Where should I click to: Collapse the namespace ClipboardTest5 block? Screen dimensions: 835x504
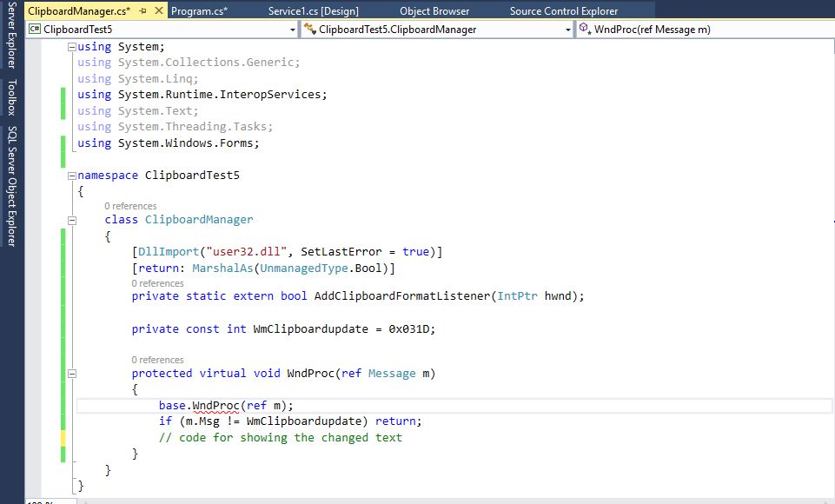(72, 176)
